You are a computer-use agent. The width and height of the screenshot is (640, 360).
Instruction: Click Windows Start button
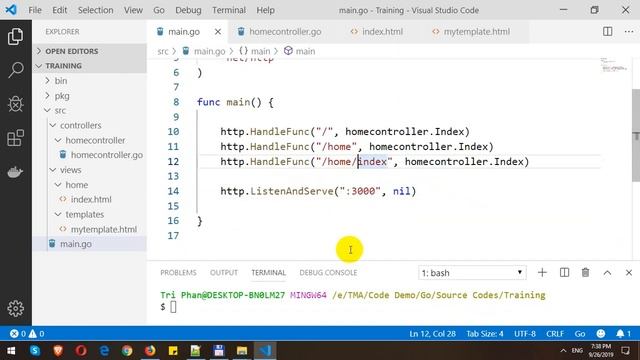click(11, 351)
